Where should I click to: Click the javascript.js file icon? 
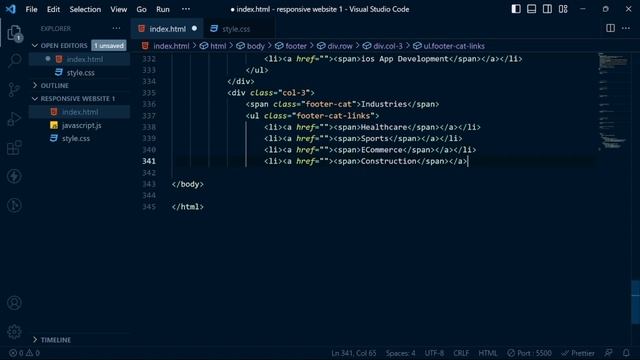[x=54, y=125]
